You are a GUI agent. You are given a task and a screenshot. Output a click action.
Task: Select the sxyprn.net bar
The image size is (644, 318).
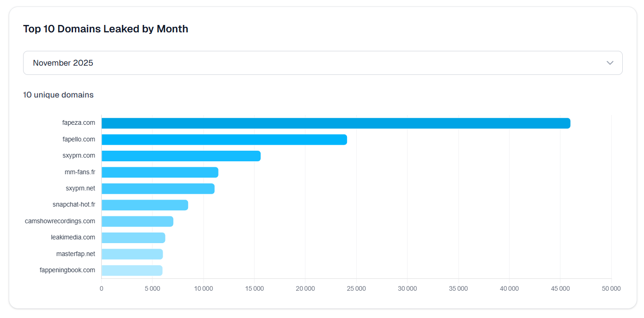[x=157, y=188]
